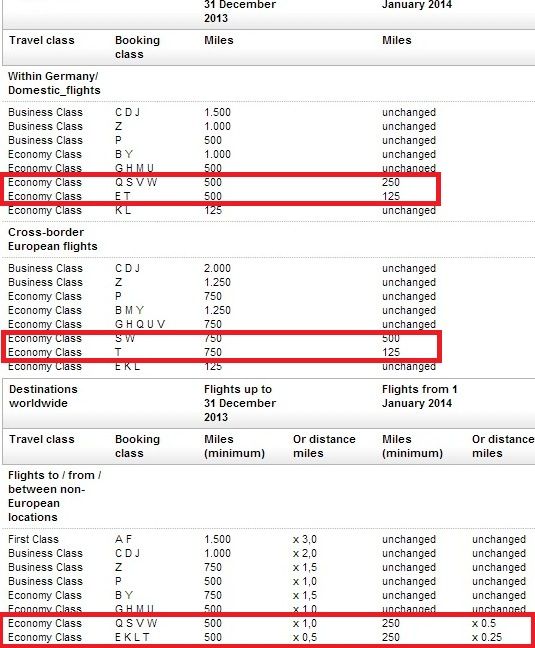Click the 125 miles value for E T

[x=391, y=196]
